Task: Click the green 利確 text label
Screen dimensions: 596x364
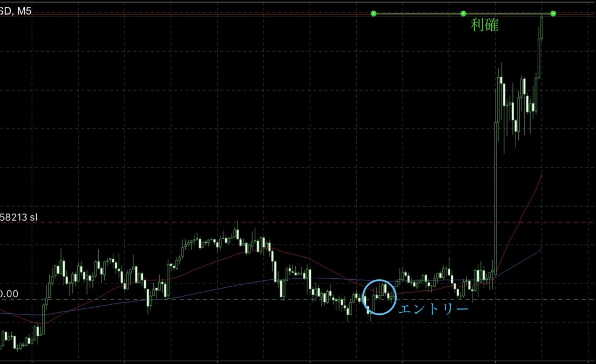Action: (484, 25)
